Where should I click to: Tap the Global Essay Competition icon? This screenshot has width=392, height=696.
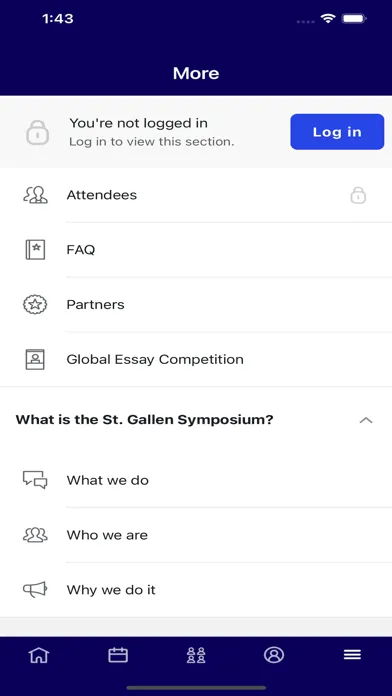tap(35, 359)
